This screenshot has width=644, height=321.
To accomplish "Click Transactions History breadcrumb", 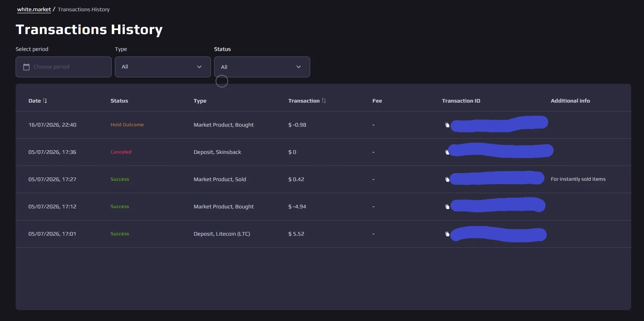I will (x=84, y=9).
